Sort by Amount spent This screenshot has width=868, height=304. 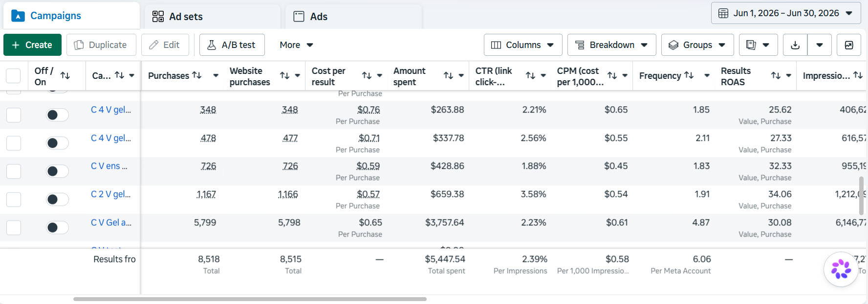(448, 75)
